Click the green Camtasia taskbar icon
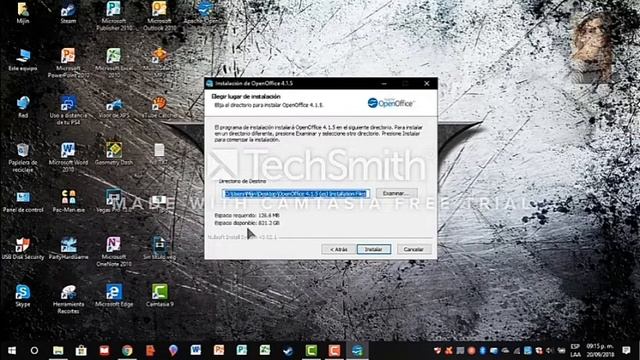Image resolution: width=640 pixels, height=360 pixels. [311, 351]
